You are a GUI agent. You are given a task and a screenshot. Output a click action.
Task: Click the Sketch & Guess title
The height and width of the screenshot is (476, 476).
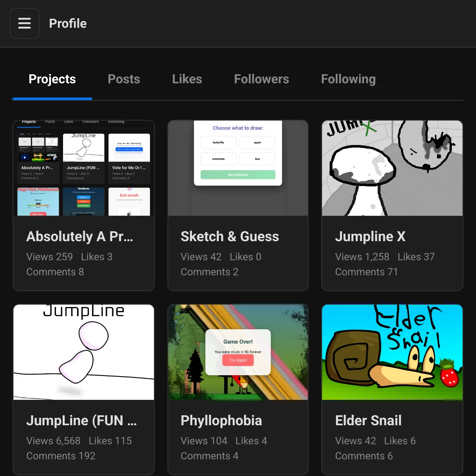230,236
